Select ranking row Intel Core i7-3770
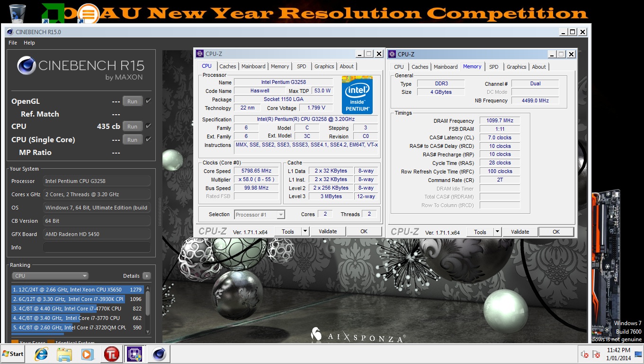 click(78, 318)
